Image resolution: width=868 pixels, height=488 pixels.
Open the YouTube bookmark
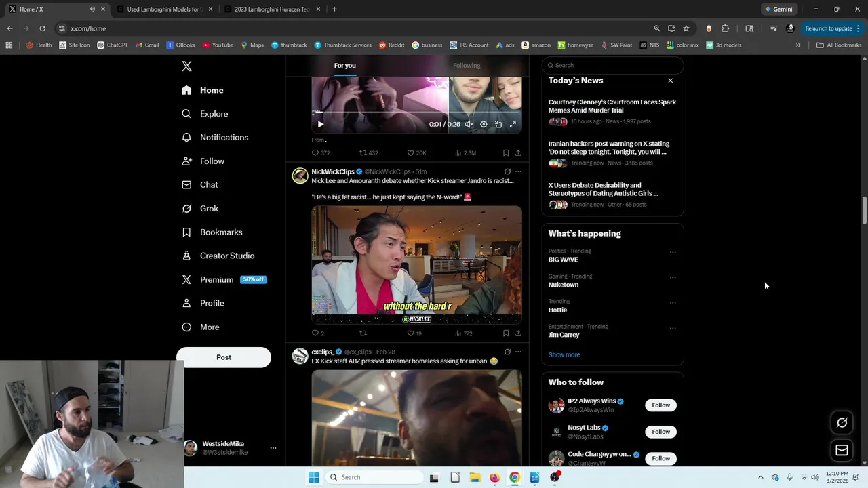coord(218,45)
